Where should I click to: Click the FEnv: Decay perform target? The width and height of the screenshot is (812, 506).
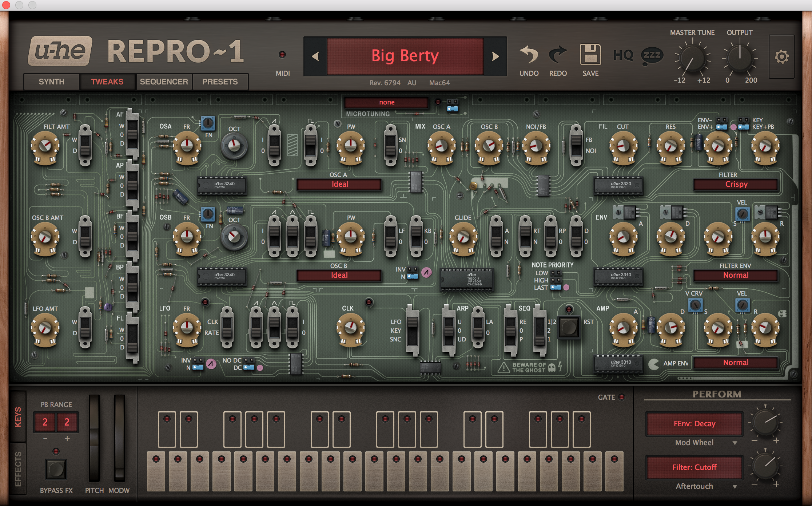tap(694, 424)
